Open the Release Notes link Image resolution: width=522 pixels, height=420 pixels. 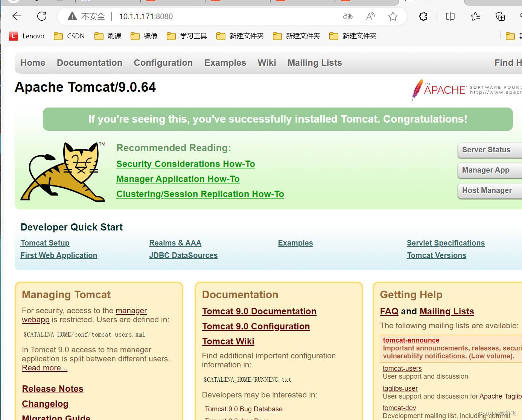pyautogui.click(x=53, y=389)
